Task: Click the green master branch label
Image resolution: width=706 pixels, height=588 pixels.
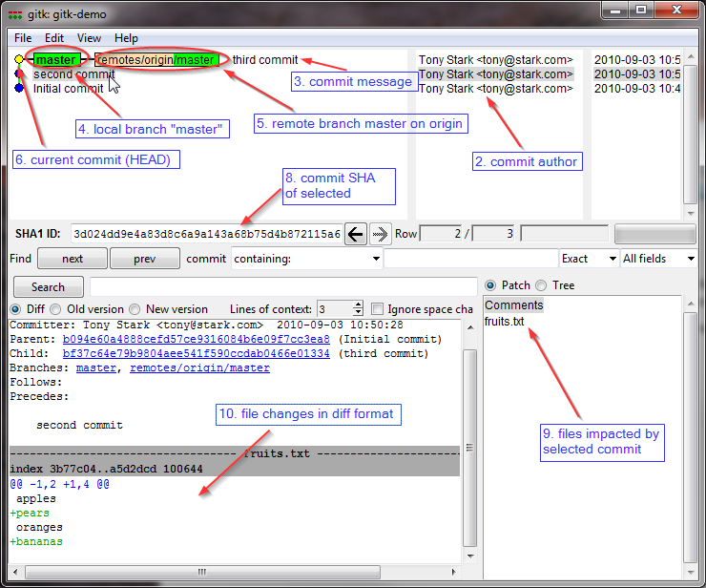Action: coord(55,60)
